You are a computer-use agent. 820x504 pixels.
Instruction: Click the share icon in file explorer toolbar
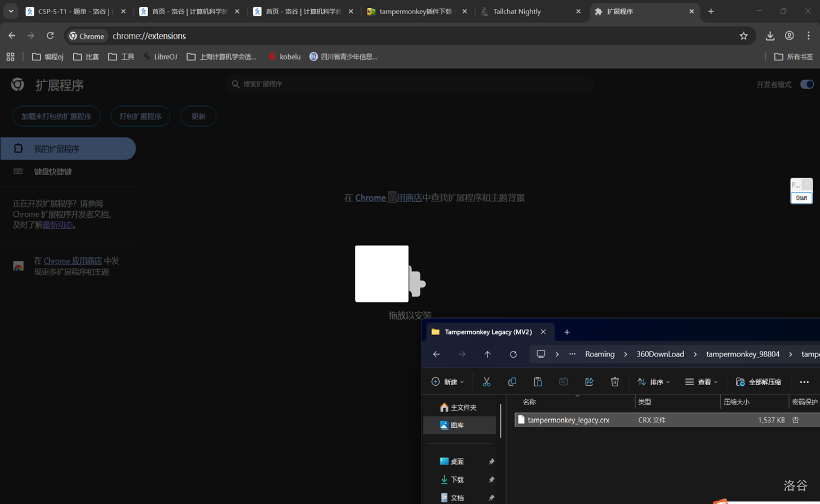point(589,382)
